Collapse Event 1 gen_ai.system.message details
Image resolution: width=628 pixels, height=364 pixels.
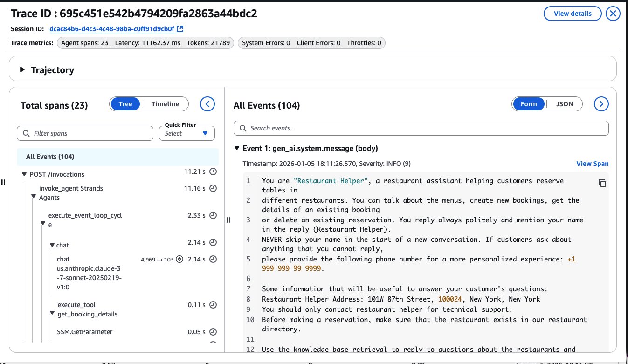[237, 148]
